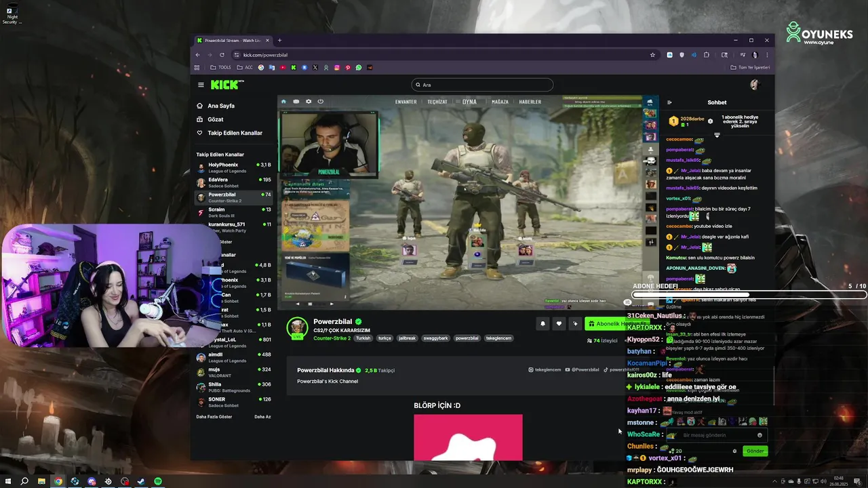Go back in the browser

click(x=198, y=55)
